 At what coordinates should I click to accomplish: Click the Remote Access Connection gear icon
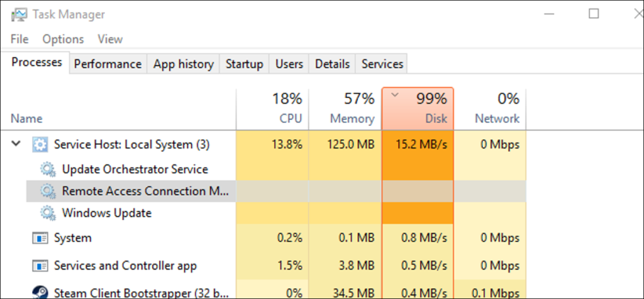[48, 191]
